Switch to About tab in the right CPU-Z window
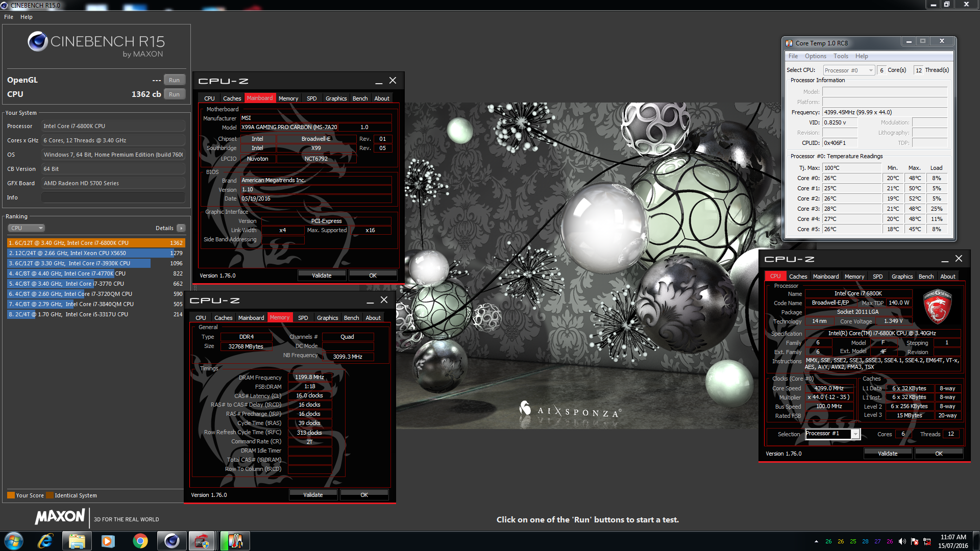Screen dimensions: 980x551 click(x=948, y=277)
